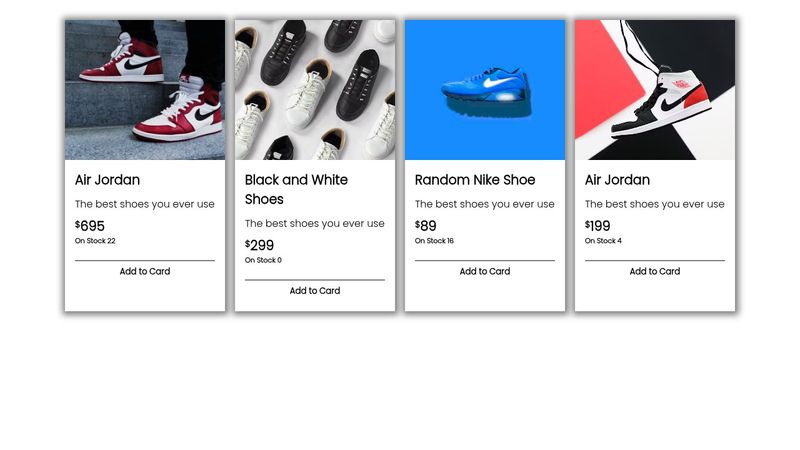
Task: Click the $695 price label
Action: pyautogui.click(x=90, y=226)
